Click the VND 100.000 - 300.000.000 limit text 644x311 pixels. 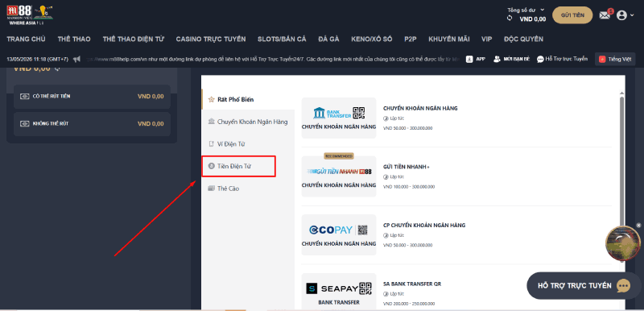pyautogui.click(x=409, y=186)
